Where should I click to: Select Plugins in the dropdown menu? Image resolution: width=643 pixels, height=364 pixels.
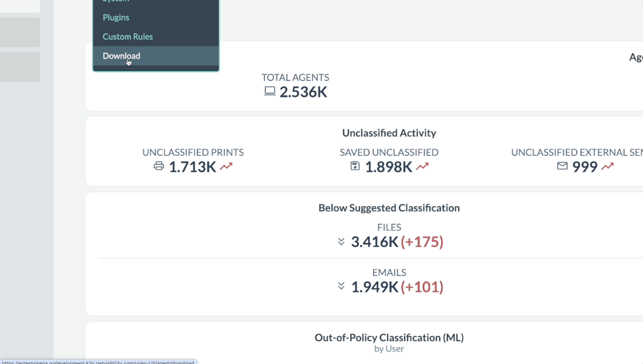point(116,18)
